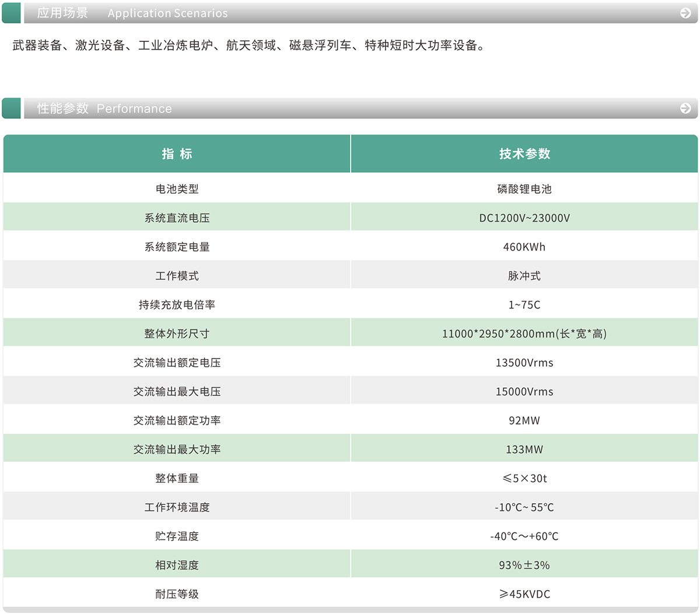Select the ≥45KVDC withstand voltage value
The width and height of the screenshot is (700, 614).
point(524,594)
